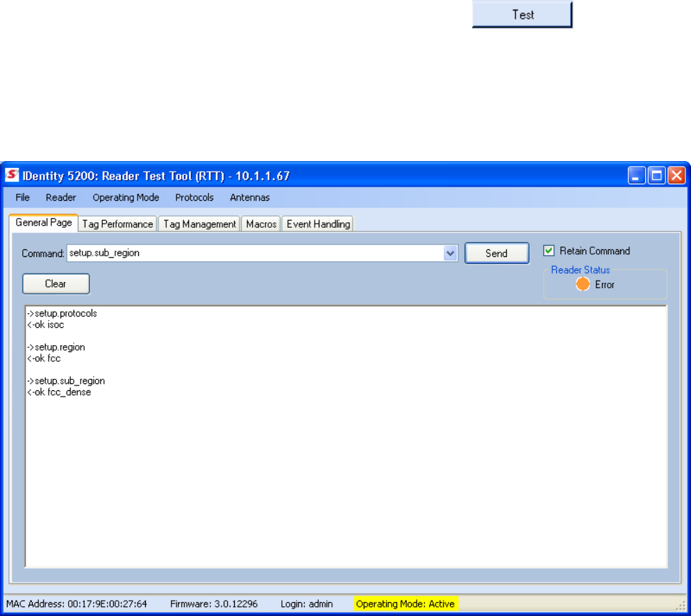Click the Error status label

pyautogui.click(x=605, y=285)
